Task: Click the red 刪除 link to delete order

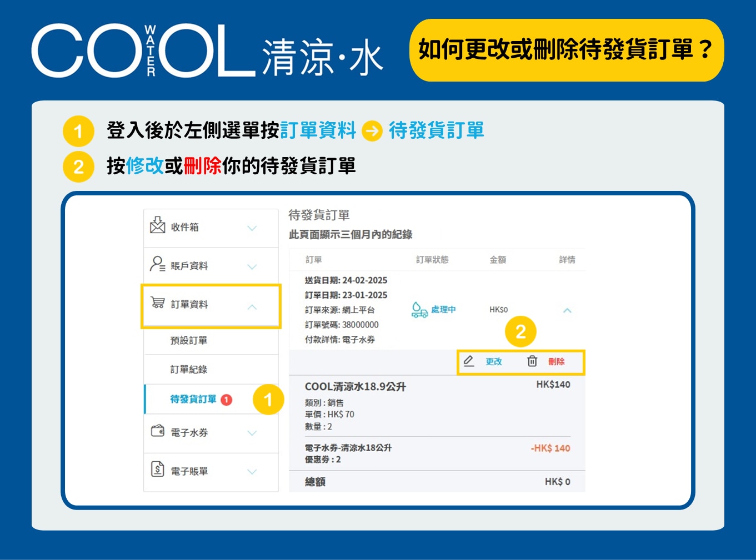Action: tap(557, 361)
